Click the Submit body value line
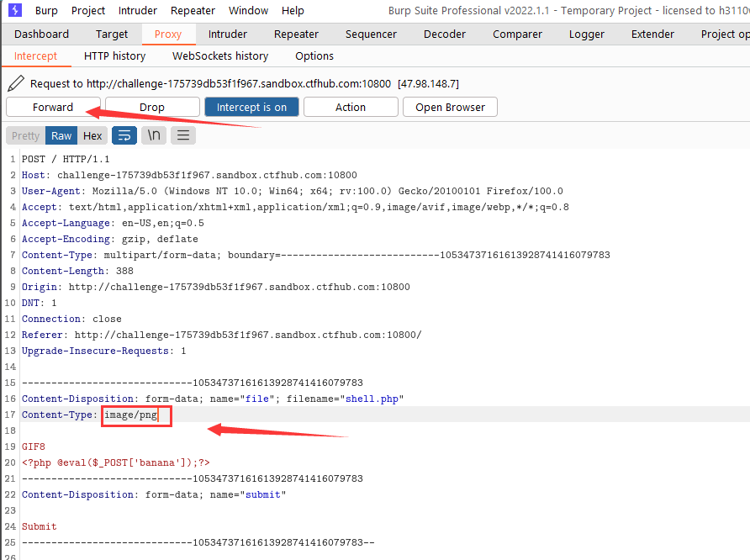Viewport: 750px width, 560px height. point(40,526)
